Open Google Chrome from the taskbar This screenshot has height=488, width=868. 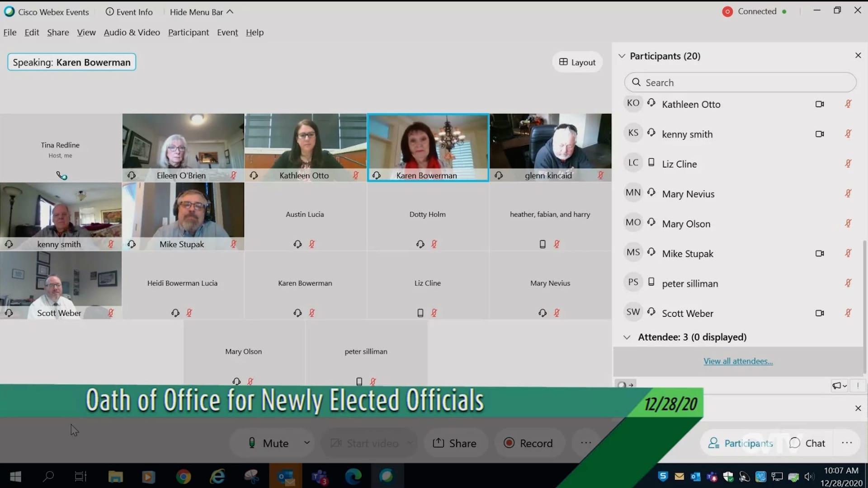183,477
